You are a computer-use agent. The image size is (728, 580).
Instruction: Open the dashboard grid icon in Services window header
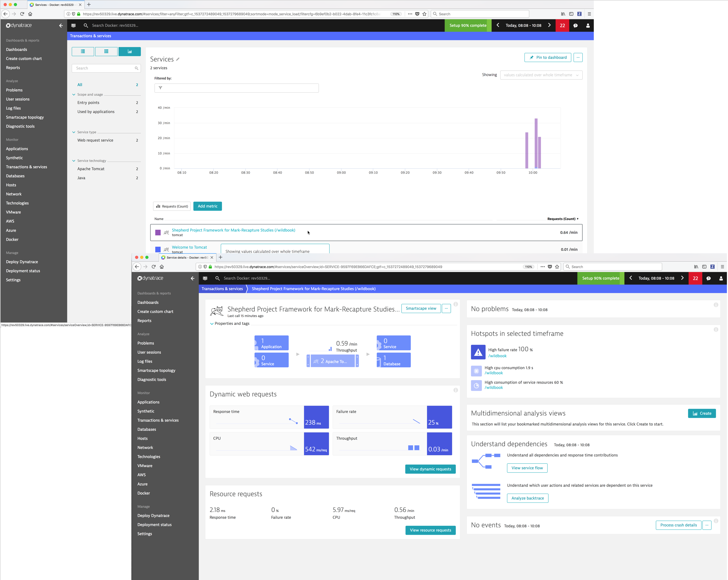tap(73, 25)
